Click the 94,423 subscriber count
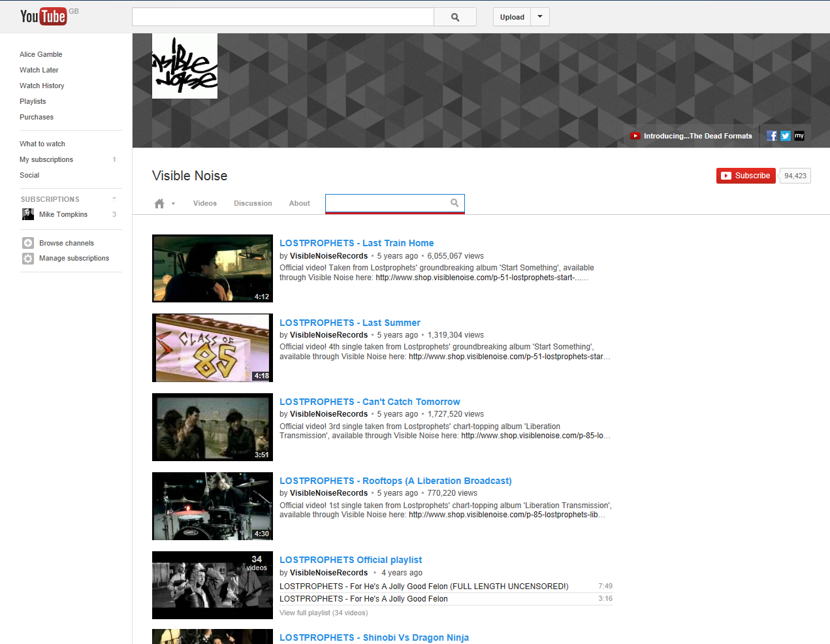Viewport: 830px width, 644px height. point(795,176)
